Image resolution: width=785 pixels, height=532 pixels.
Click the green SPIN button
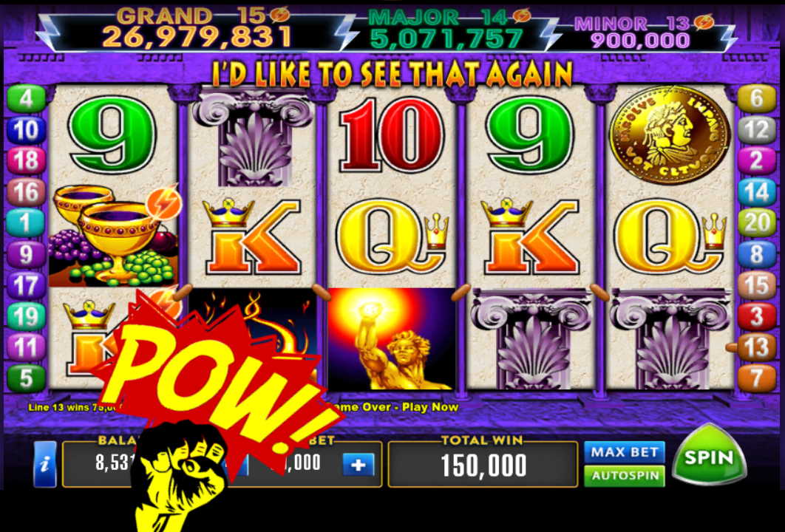tap(709, 455)
